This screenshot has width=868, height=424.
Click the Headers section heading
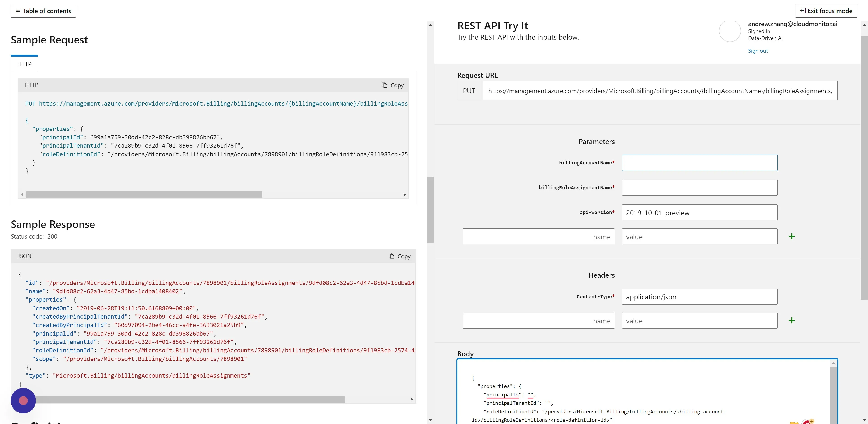coord(601,275)
